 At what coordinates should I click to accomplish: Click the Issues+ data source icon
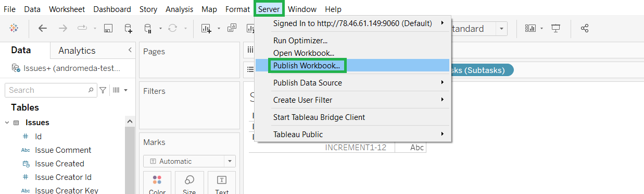tap(16, 68)
